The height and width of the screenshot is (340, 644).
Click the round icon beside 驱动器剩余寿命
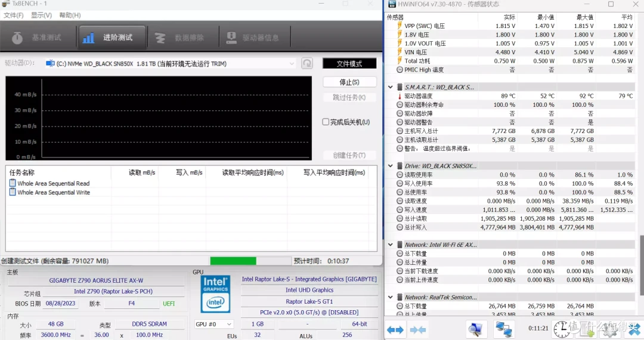[400, 105]
